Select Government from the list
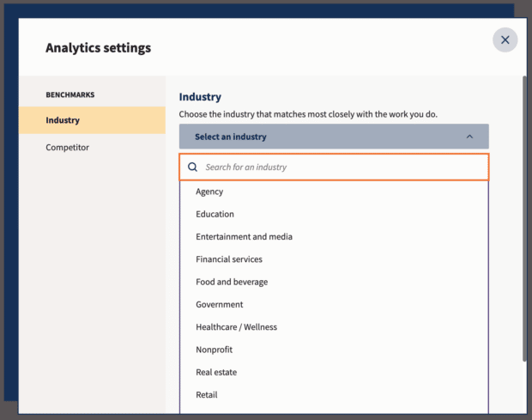This screenshot has width=532, height=420. click(220, 304)
